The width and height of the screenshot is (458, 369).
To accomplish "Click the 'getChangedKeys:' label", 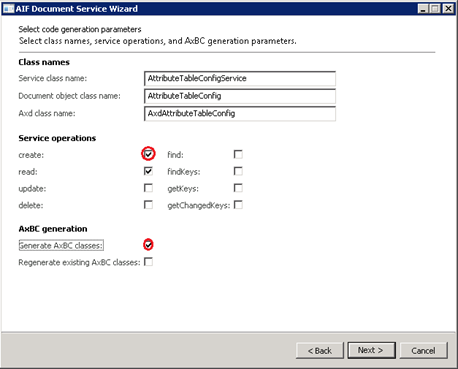I will (x=199, y=205).
